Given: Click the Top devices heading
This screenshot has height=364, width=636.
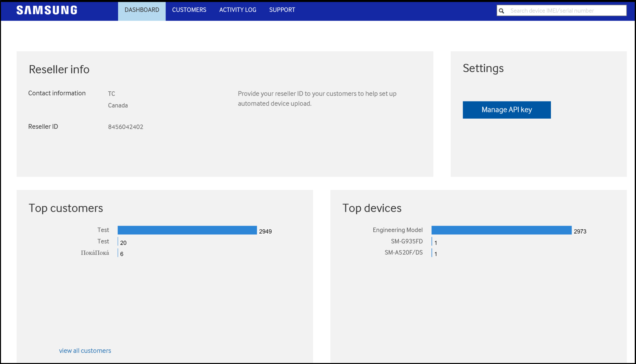Looking at the screenshot, I should click(x=372, y=208).
